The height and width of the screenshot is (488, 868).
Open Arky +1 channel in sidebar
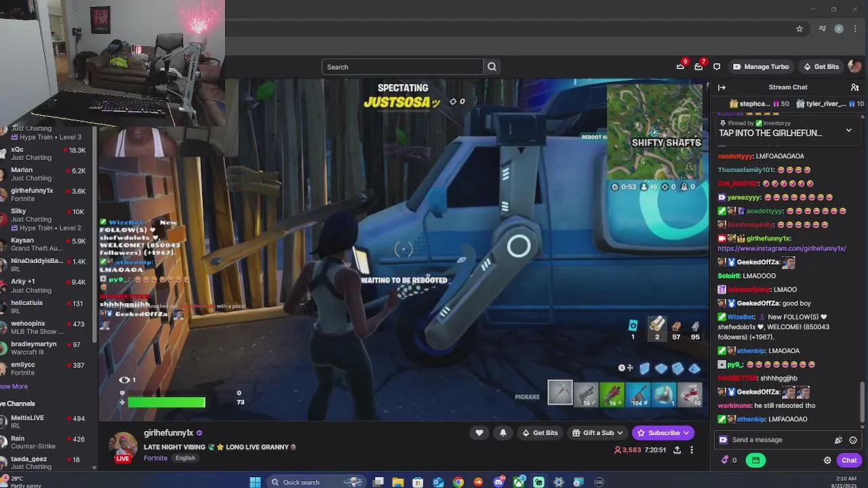pos(46,285)
